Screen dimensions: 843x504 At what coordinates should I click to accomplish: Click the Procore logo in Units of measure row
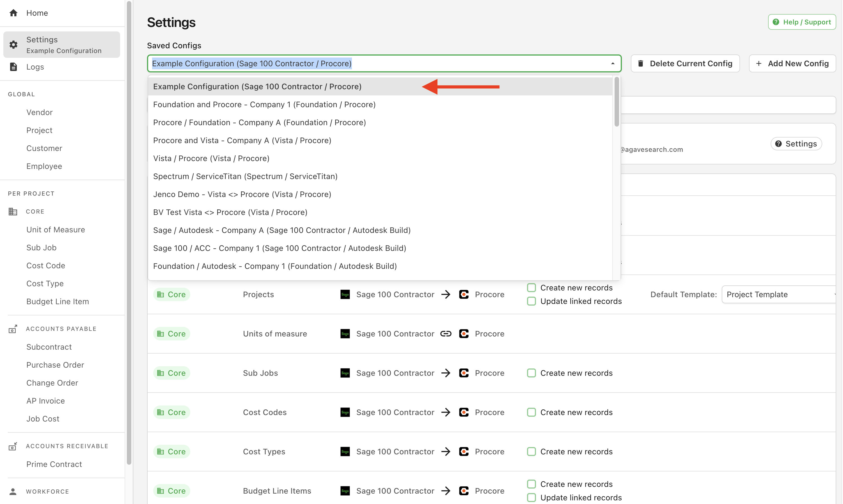tap(464, 334)
